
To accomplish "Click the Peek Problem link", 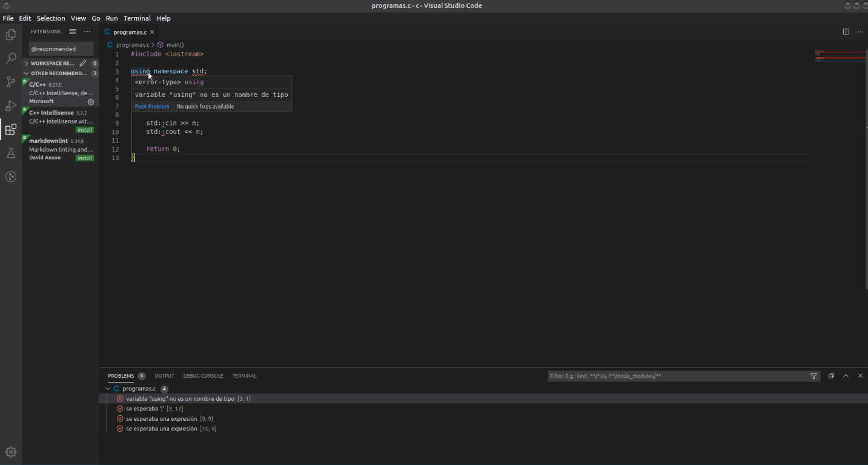I will coord(151,106).
